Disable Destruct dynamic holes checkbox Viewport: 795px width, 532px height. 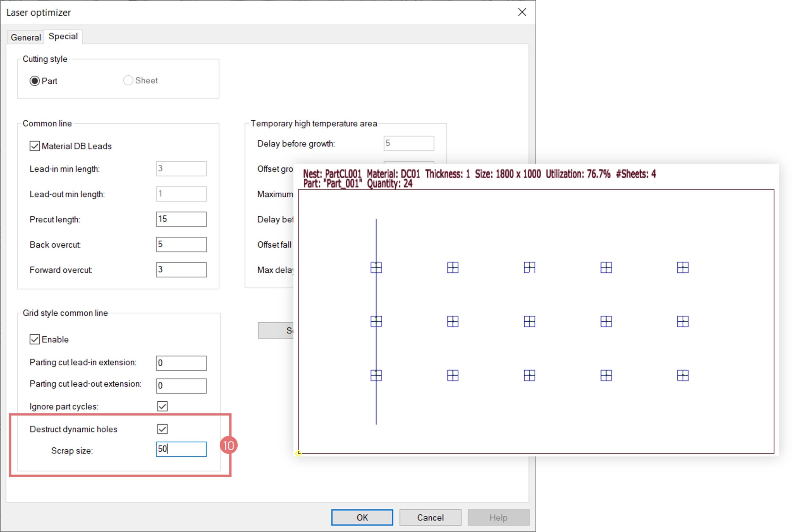[162, 429]
